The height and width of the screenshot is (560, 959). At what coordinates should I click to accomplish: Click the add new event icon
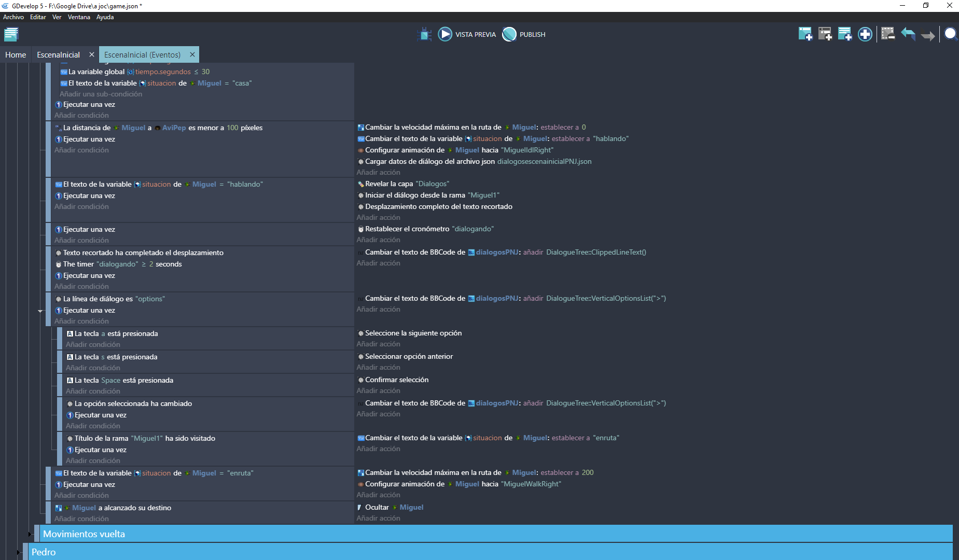pyautogui.click(x=805, y=35)
